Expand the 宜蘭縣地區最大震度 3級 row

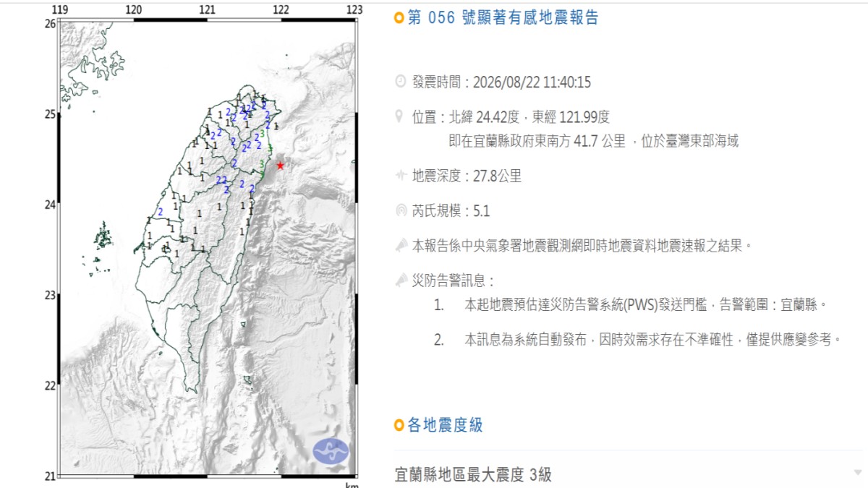click(x=628, y=474)
